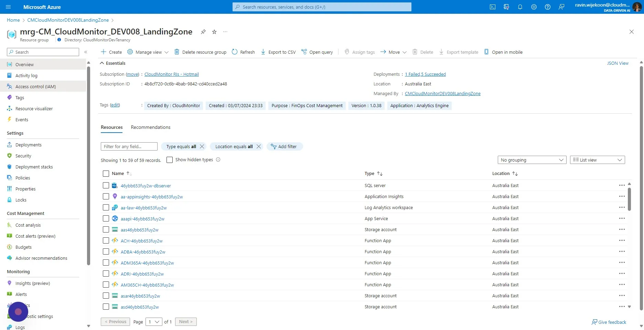Click the resource list scrollbar thumb
The height and width of the screenshot is (330, 644).
click(629, 199)
